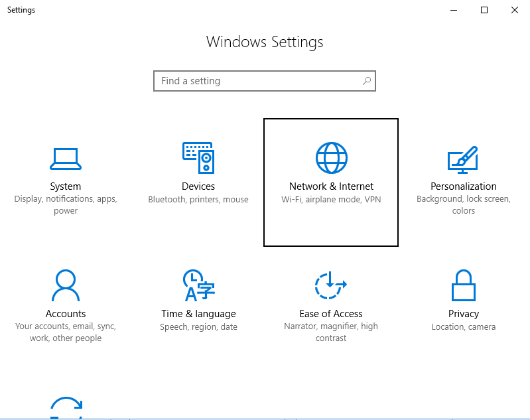Open the partially visible update arrows icon
This screenshot has width=530, height=420.
(x=66, y=408)
